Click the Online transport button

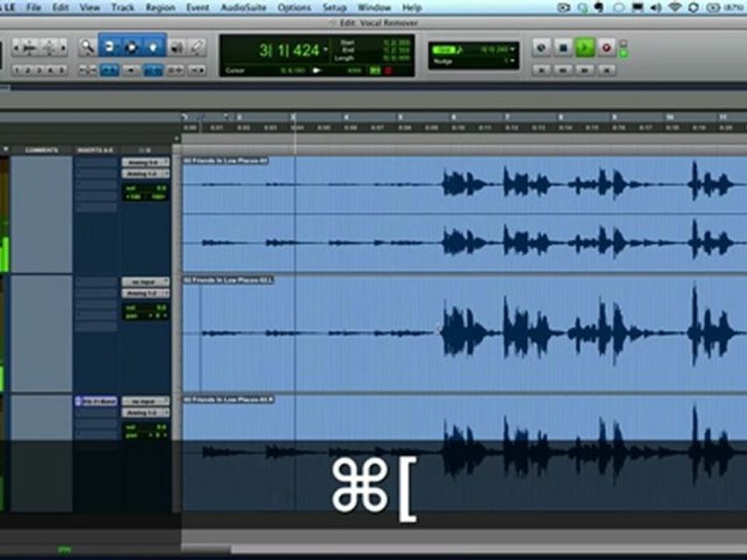[541, 47]
